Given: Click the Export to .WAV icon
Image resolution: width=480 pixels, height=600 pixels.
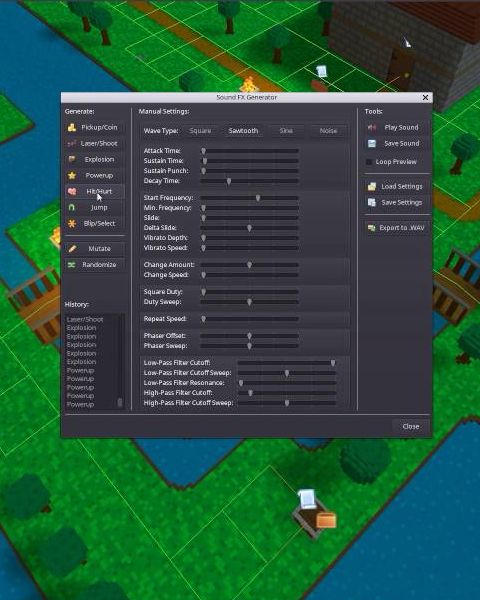Looking at the screenshot, I should [372, 228].
